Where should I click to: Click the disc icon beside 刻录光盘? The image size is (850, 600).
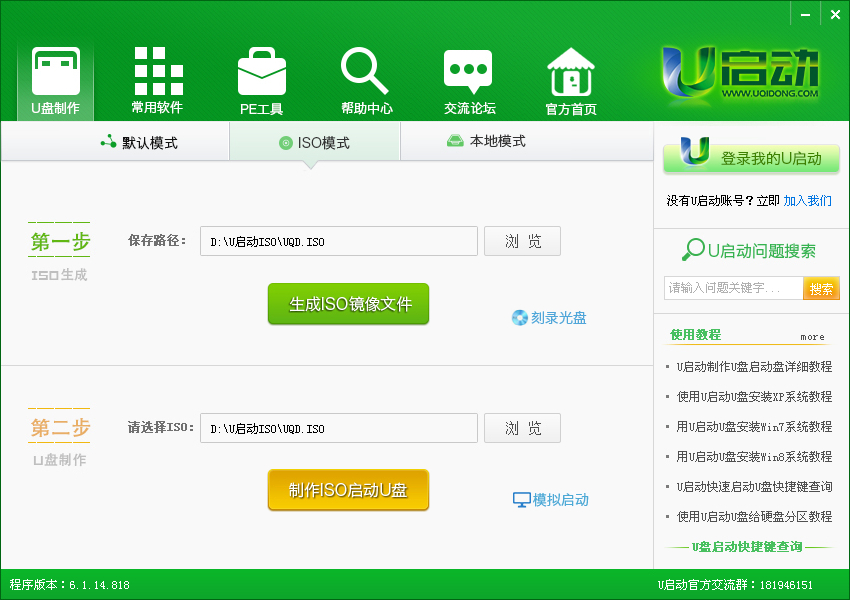point(519,318)
